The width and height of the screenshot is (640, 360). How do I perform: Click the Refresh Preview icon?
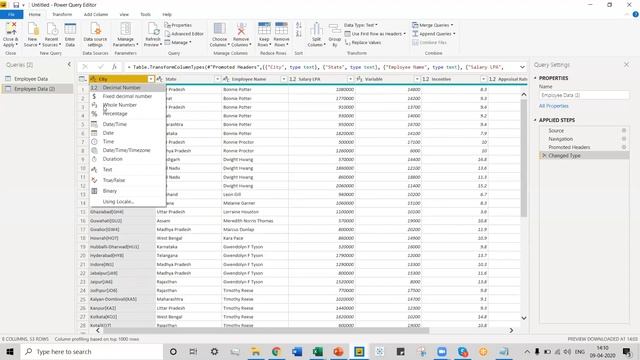point(153,29)
